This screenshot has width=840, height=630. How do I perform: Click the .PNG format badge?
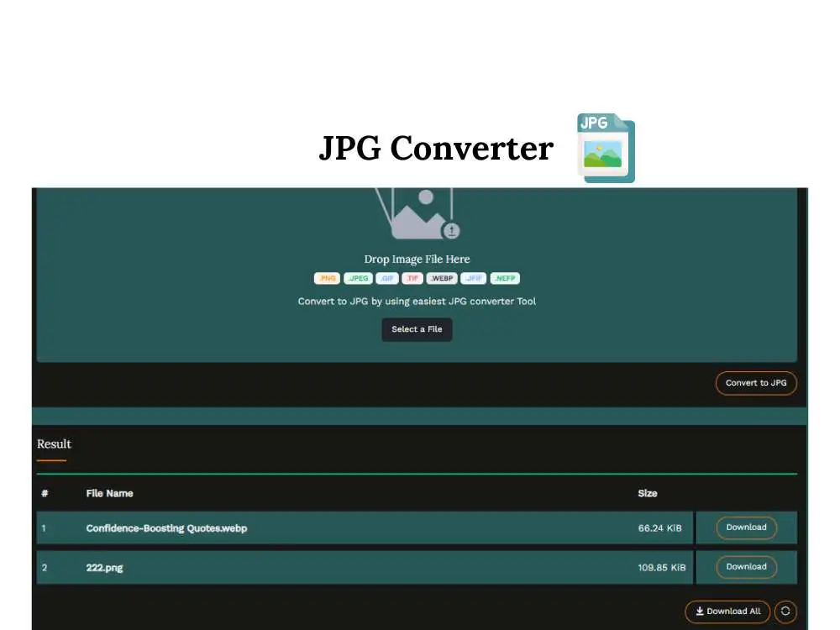pyautogui.click(x=327, y=278)
